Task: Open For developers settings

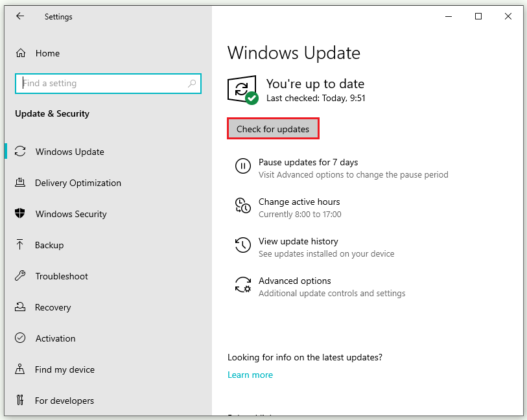Action: (x=64, y=401)
